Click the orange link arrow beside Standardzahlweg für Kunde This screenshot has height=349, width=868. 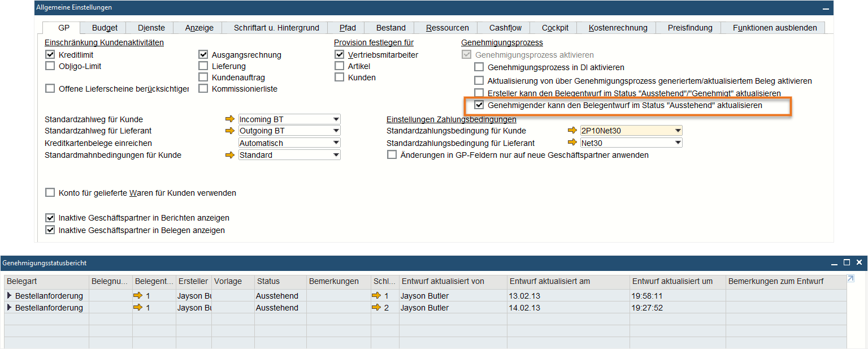click(x=229, y=119)
